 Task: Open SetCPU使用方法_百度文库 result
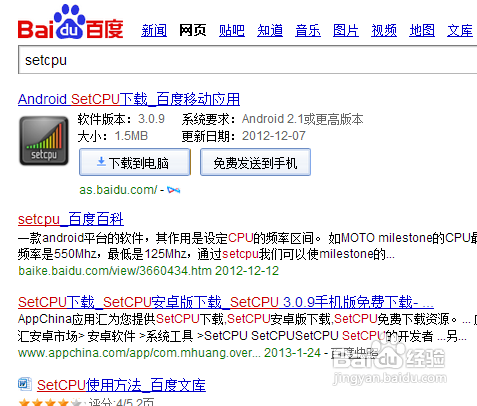121,385
